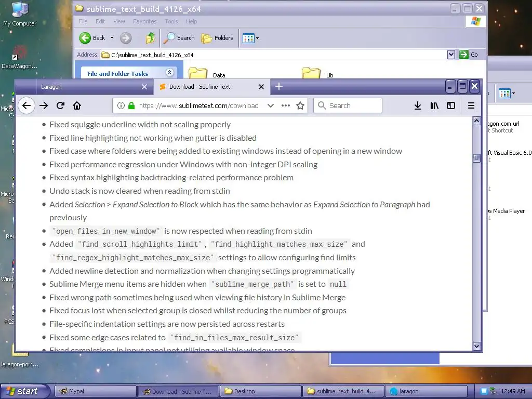Bookmark this page with the star
This screenshot has height=399, width=532.
click(x=300, y=105)
